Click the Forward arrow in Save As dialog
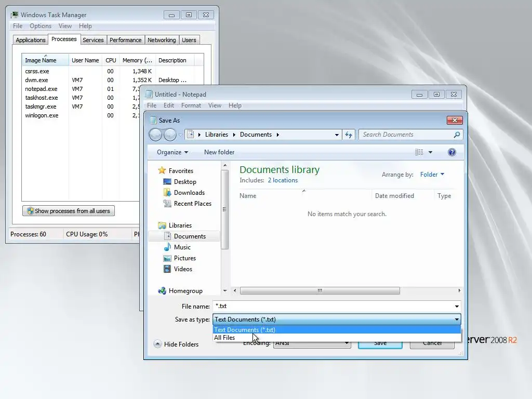Image resolution: width=532 pixels, height=399 pixels. (170, 135)
